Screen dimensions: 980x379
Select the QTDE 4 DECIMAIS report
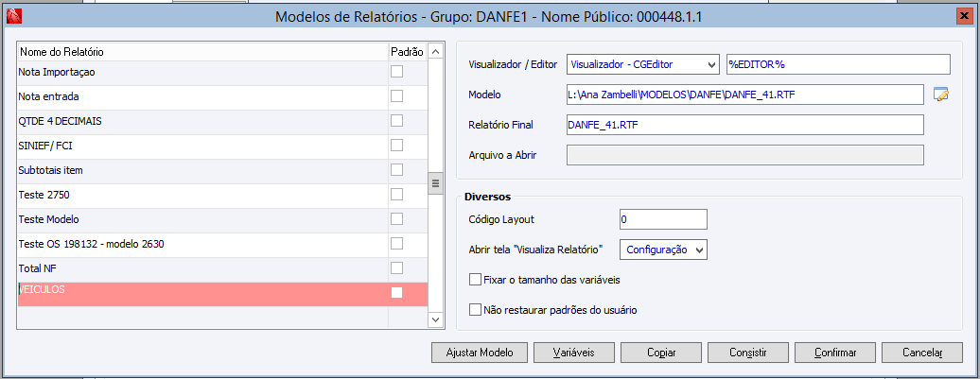tap(189, 120)
